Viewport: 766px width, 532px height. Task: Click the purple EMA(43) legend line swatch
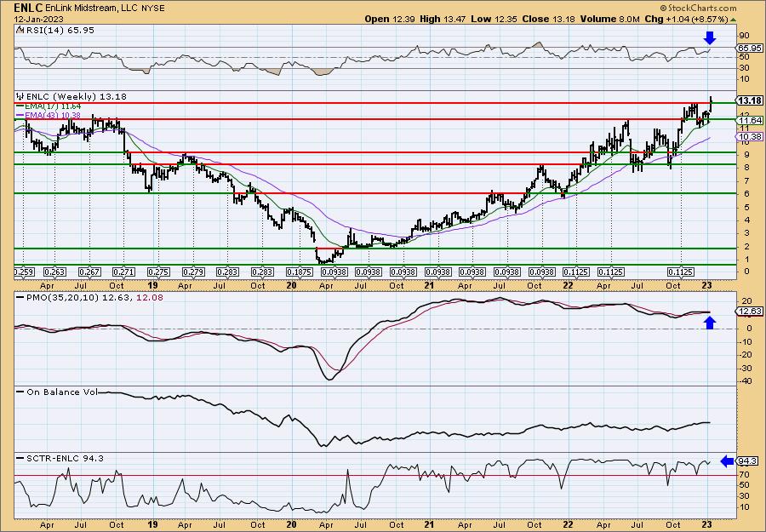[x=20, y=115]
